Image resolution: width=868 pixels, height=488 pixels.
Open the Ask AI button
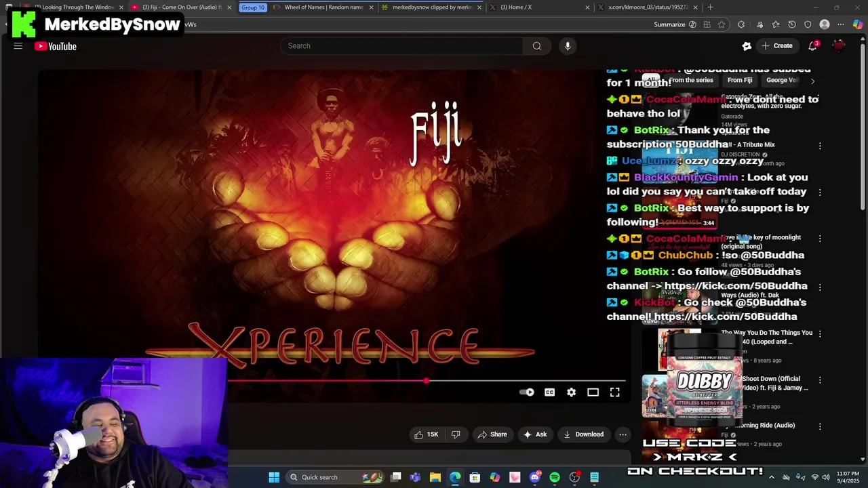click(534, 434)
